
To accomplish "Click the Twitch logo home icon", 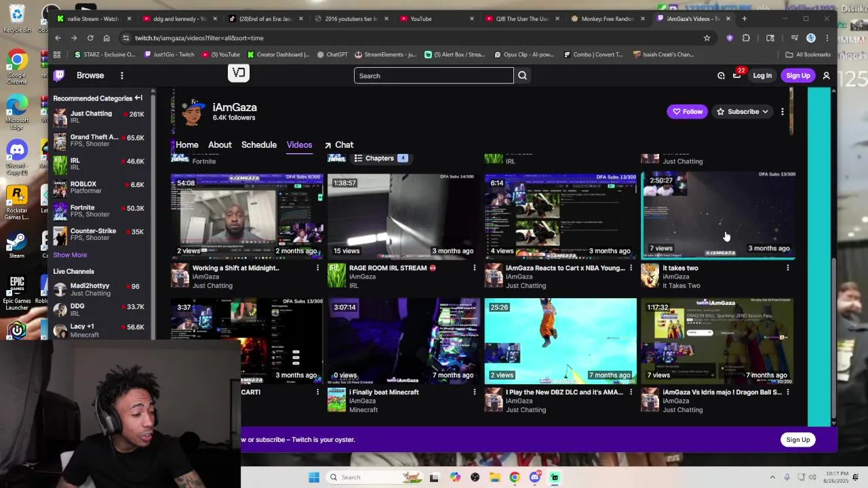I will pyautogui.click(x=59, y=76).
